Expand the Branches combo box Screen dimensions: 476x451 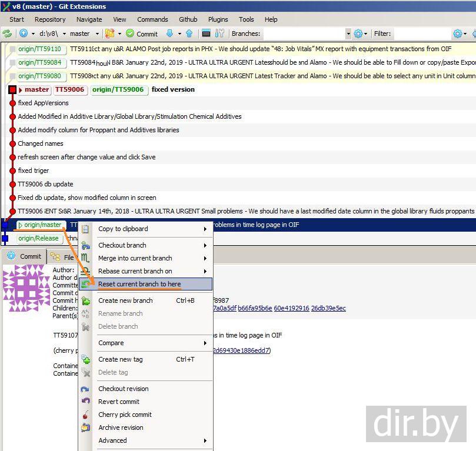[348, 34]
